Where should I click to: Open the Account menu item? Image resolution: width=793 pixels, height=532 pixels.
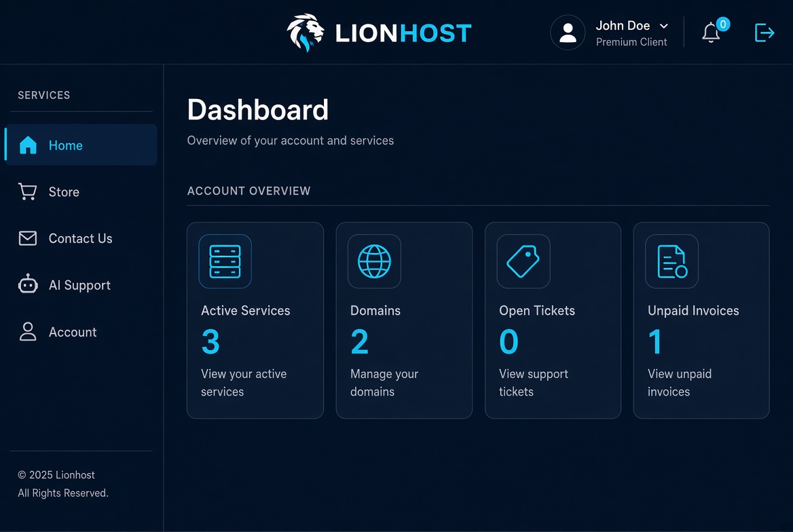81,332
